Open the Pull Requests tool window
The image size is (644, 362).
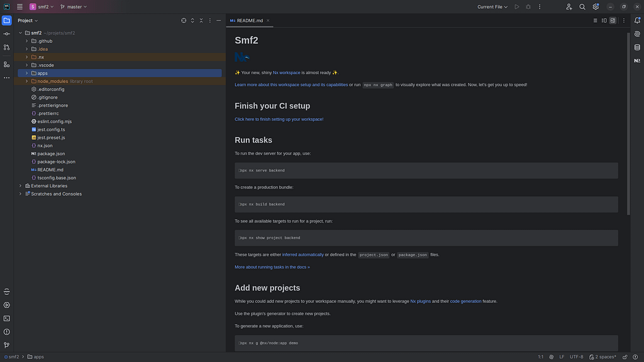click(x=6, y=48)
